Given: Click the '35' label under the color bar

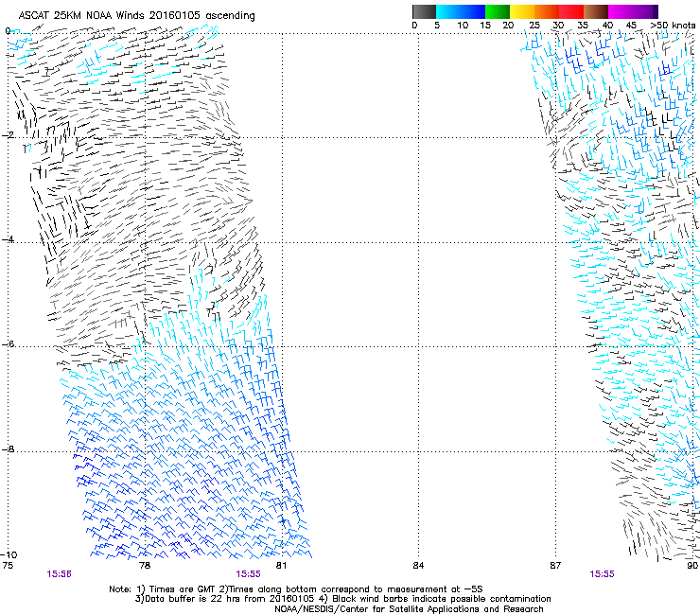Looking at the screenshot, I should (583, 26).
